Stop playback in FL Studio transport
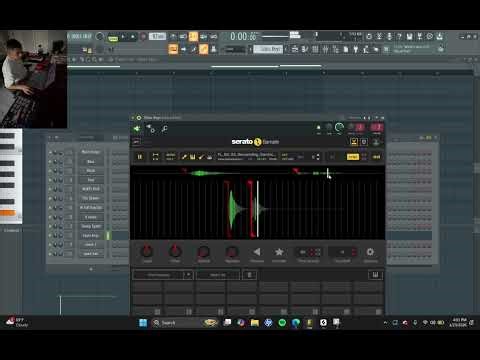Image resolution: width=480 pixels, height=360 pixels. point(133,37)
